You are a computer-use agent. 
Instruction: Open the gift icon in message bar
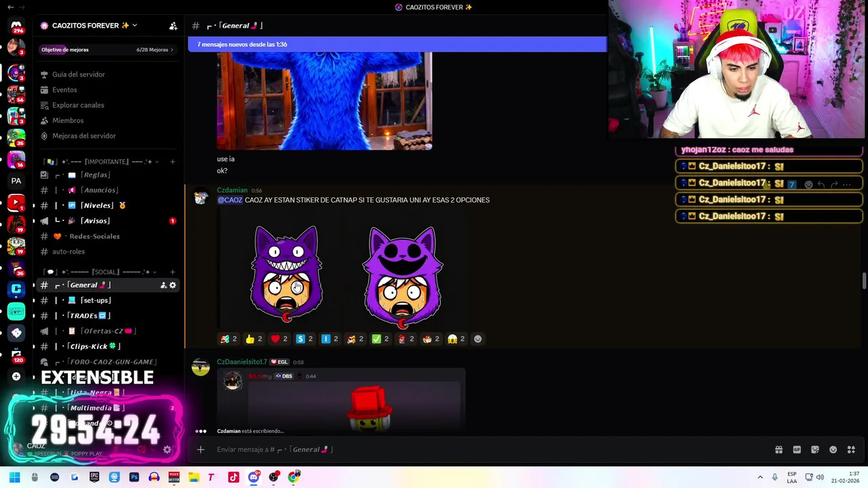tap(778, 449)
